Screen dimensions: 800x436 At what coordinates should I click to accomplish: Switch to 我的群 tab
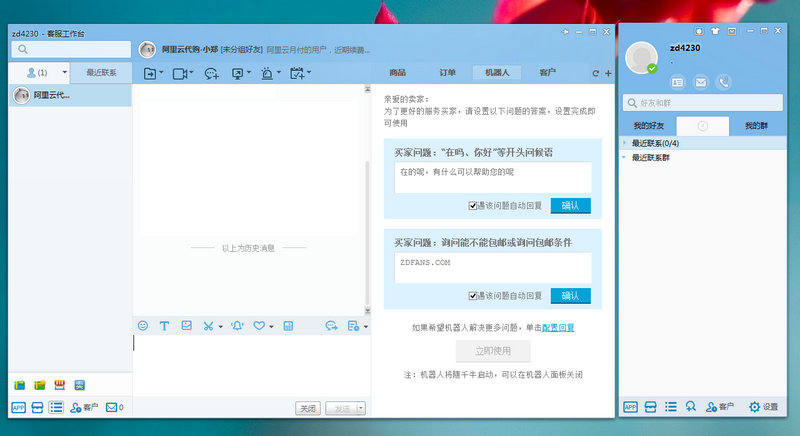tap(756, 125)
